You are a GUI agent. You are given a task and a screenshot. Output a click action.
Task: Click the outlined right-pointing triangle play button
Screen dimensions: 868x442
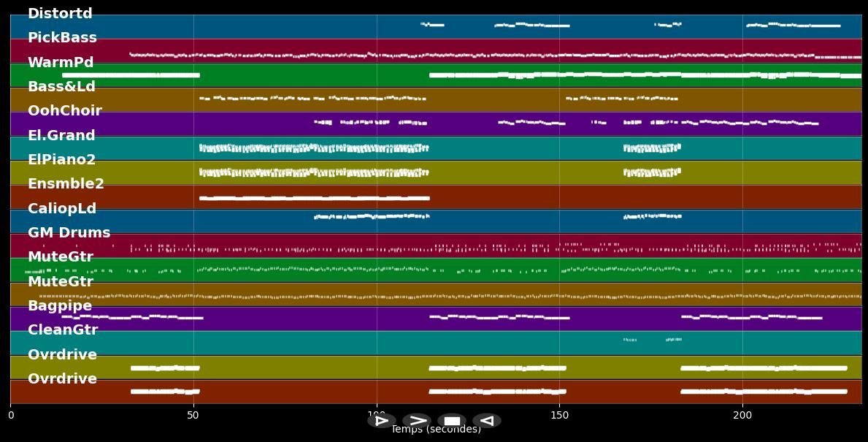coord(381,421)
